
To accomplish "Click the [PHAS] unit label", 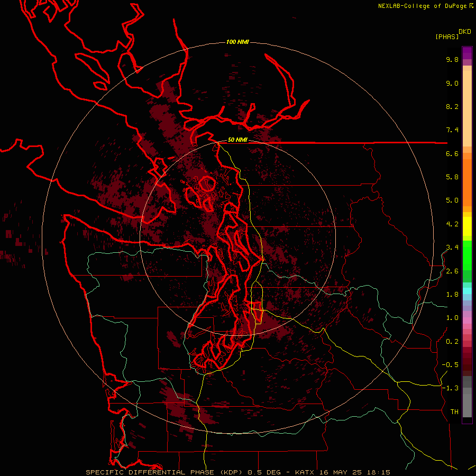I will coord(447,37).
